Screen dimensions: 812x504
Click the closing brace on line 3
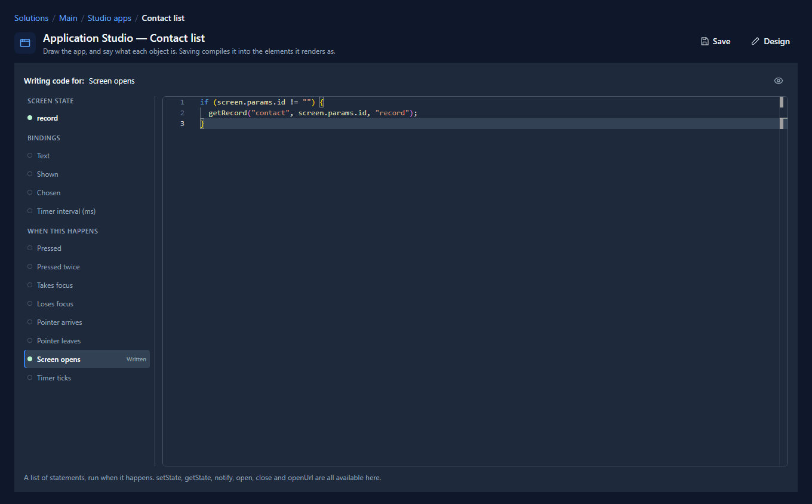[202, 124]
